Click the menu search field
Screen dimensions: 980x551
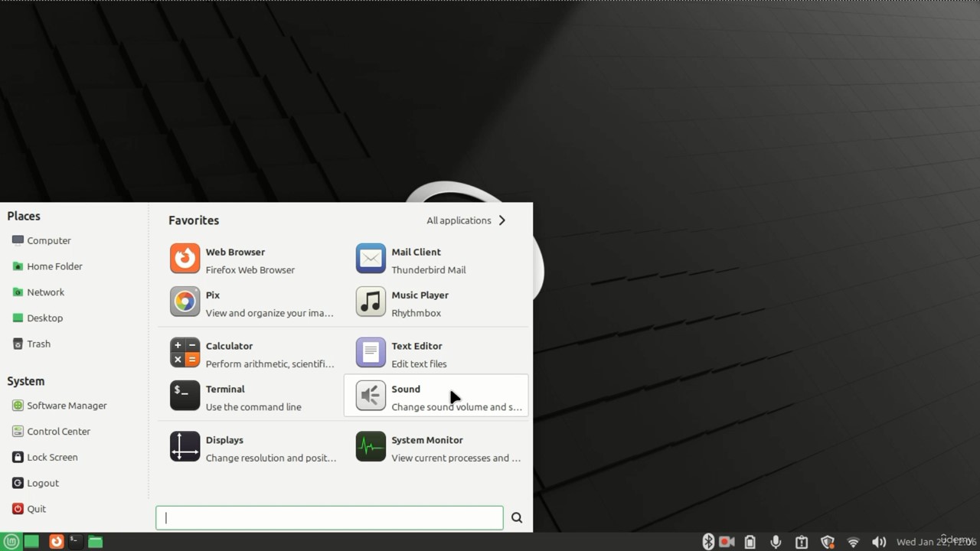(x=329, y=518)
